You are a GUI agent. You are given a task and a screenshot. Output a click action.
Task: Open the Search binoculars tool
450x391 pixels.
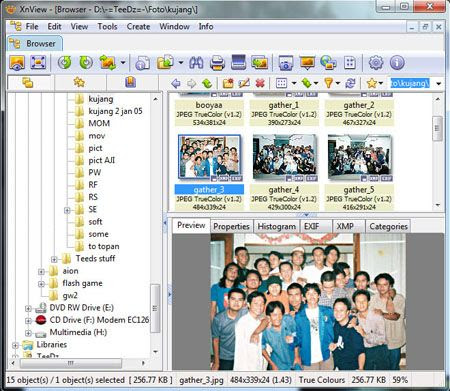(196, 62)
